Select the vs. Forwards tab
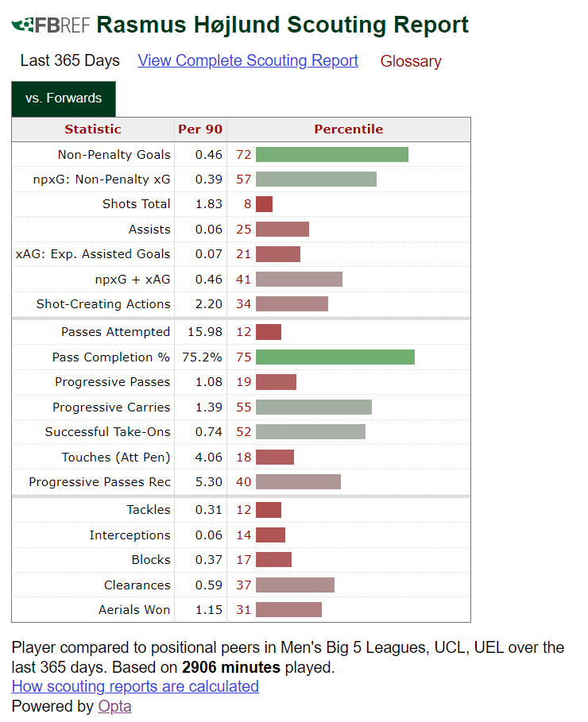Image resolution: width=588 pixels, height=722 pixels. (x=64, y=98)
